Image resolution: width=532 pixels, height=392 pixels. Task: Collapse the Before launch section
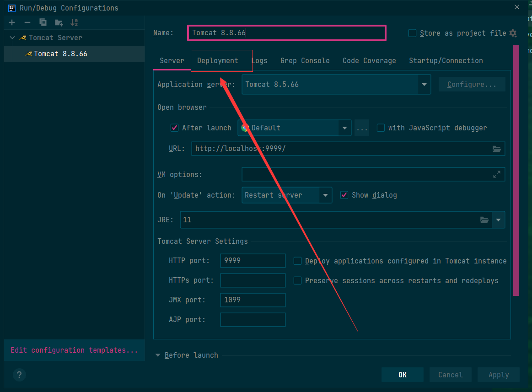click(x=158, y=355)
